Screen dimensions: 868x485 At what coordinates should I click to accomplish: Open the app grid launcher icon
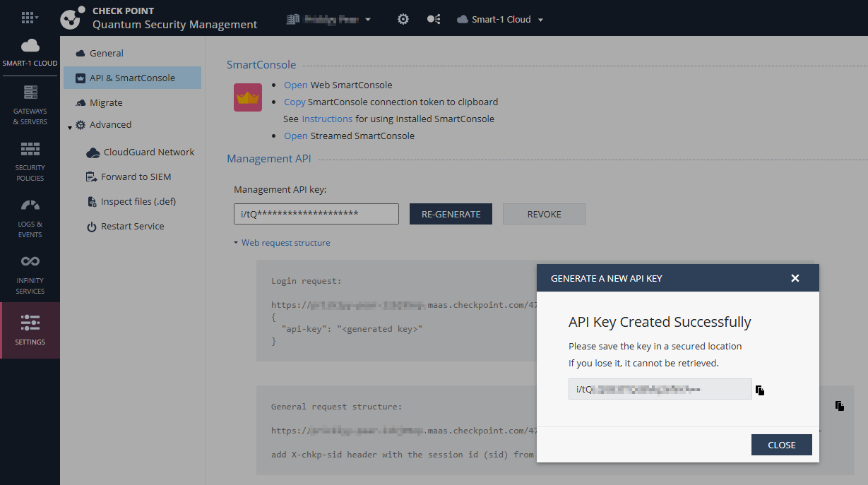(29, 18)
